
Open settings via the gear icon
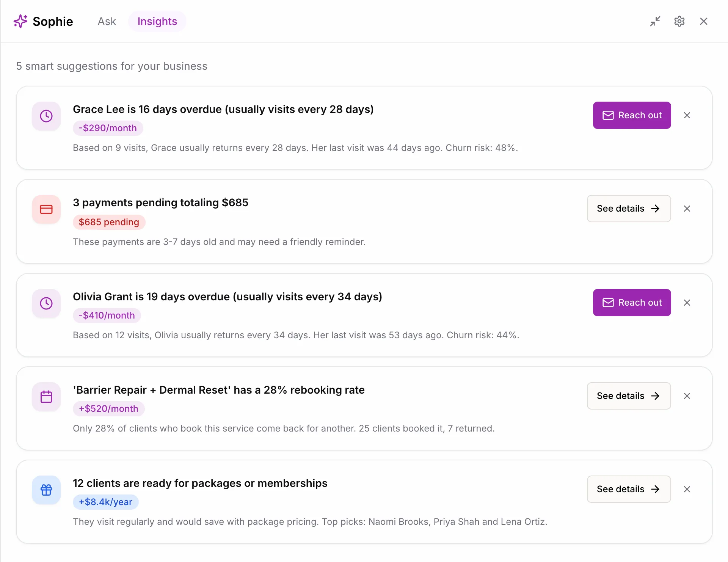coord(679,21)
